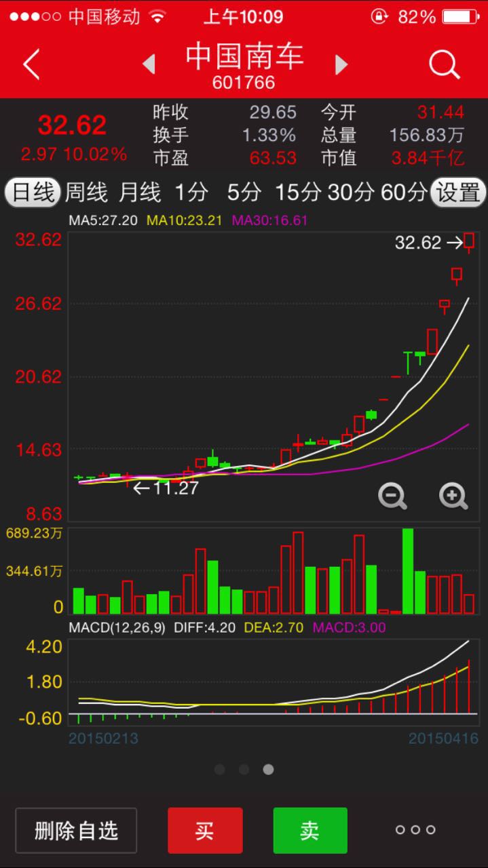Tap the Wi-Fi status icon
This screenshot has width=488, height=868.
point(157,16)
